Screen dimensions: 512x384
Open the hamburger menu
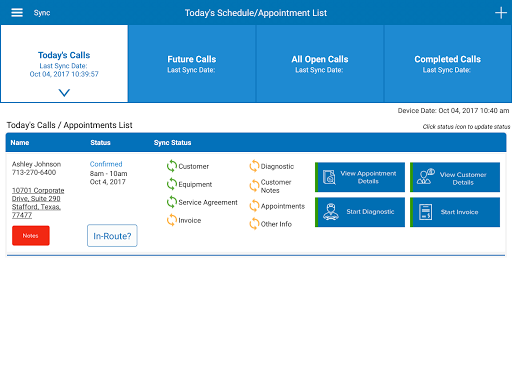coord(17,13)
